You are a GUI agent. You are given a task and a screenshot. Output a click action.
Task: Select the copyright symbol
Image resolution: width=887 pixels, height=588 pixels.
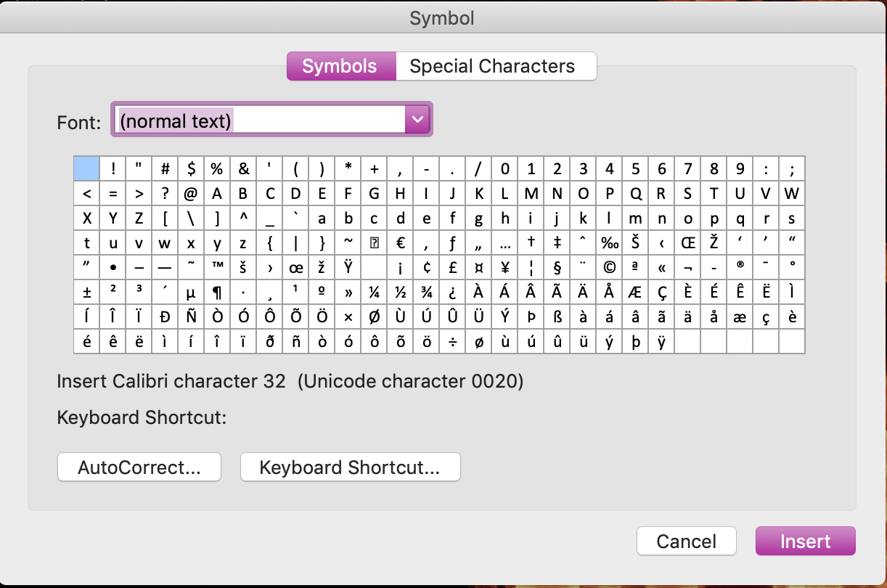point(609,268)
